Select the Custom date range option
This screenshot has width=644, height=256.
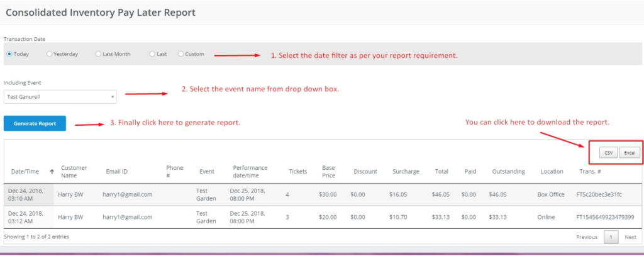181,54
